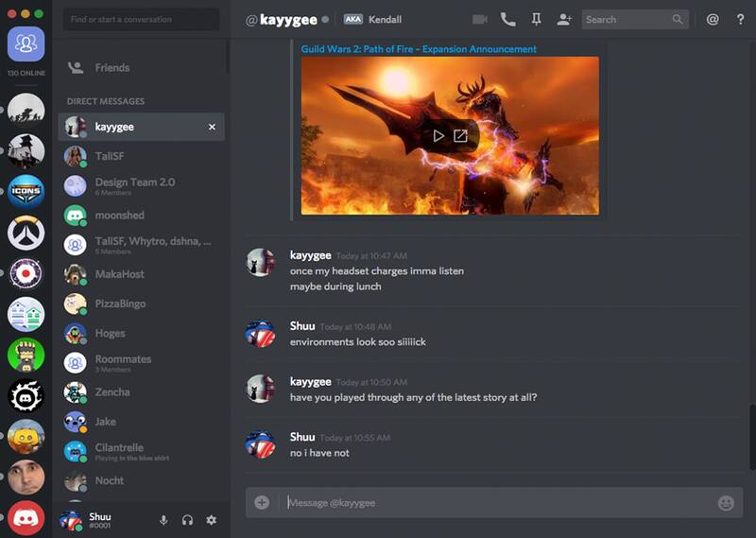
Task: Open Guild Wars 2 Path of Fire link
Action: [419, 49]
